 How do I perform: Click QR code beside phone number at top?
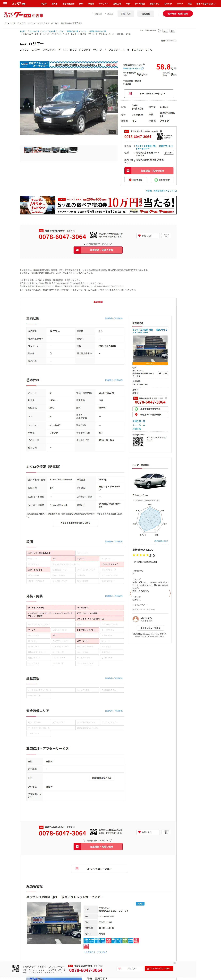(x=160, y=136)
